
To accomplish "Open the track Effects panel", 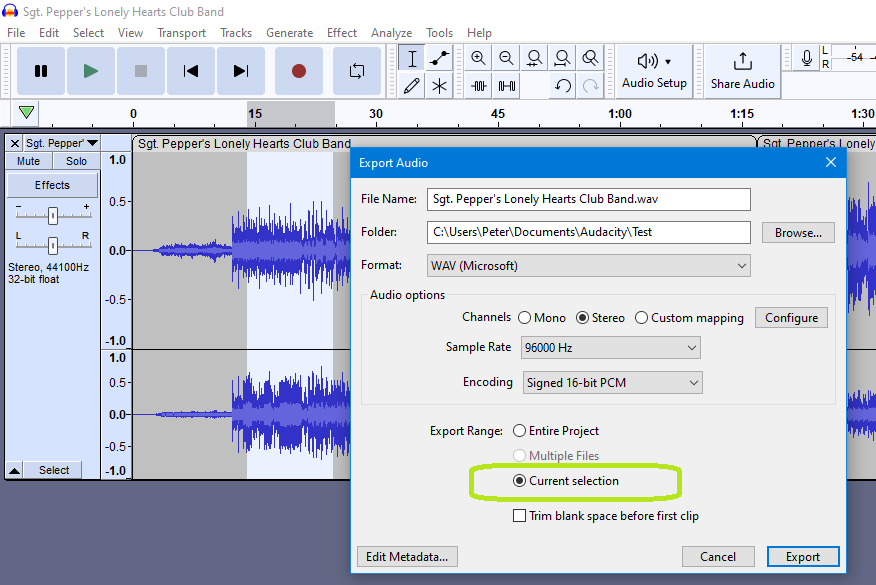I will click(x=53, y=185).
